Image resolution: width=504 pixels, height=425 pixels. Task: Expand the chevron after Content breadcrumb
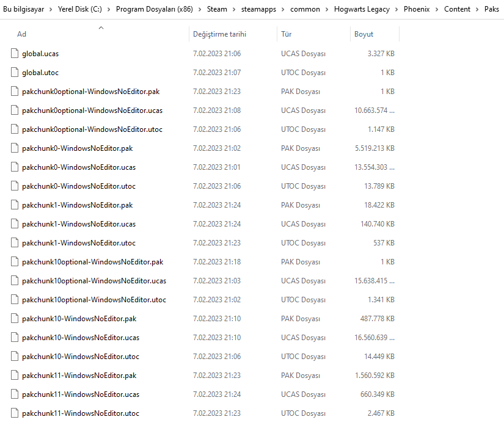pyautogui.click(x=477, y=9)
